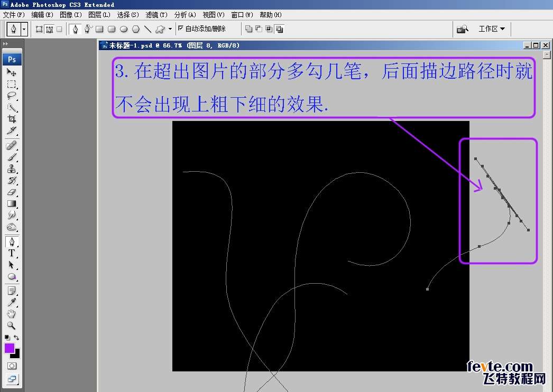Open the 工作区 workspace dropdown

pyautogui.click(x=492, y=29)
